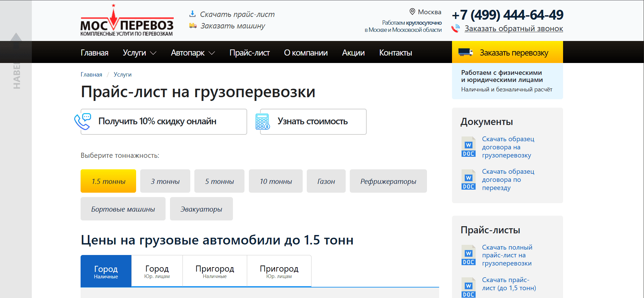Select the '3 тонны' tonnage option

pos(165,181)
